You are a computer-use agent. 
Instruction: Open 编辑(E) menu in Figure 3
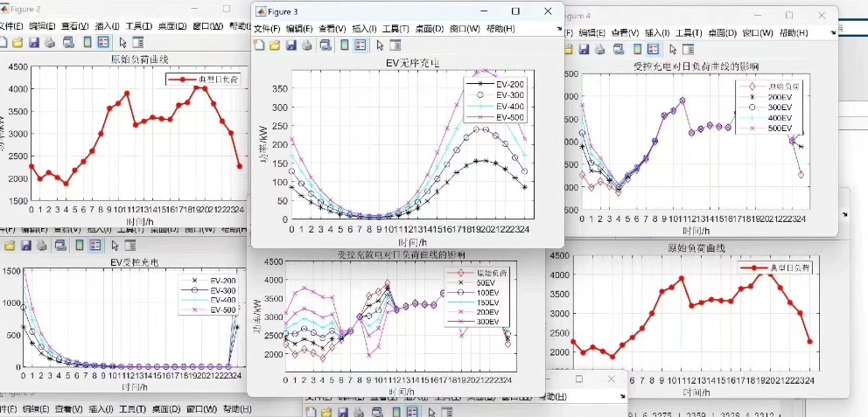point(299,29)
